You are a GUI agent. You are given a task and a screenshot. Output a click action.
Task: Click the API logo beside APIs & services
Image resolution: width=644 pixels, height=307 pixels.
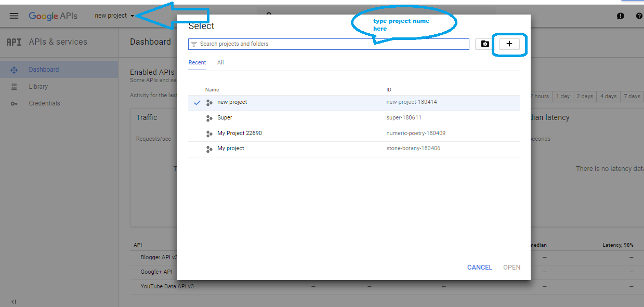coord(14,42)
